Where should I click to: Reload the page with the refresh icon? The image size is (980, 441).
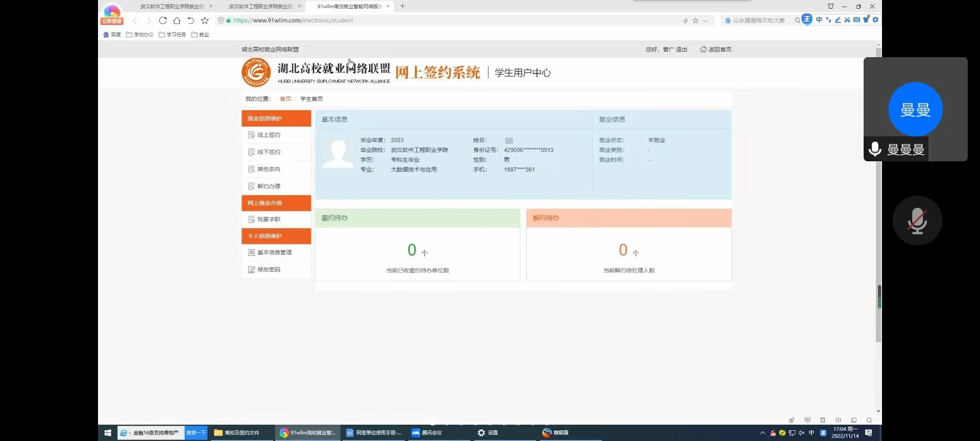163,20
